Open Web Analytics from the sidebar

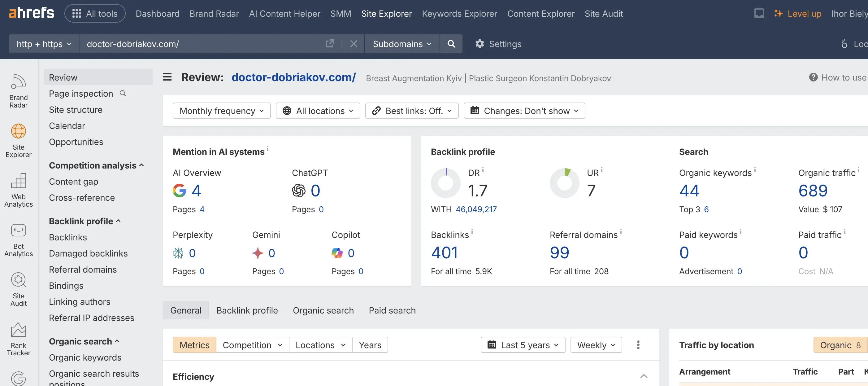point(19,191)
